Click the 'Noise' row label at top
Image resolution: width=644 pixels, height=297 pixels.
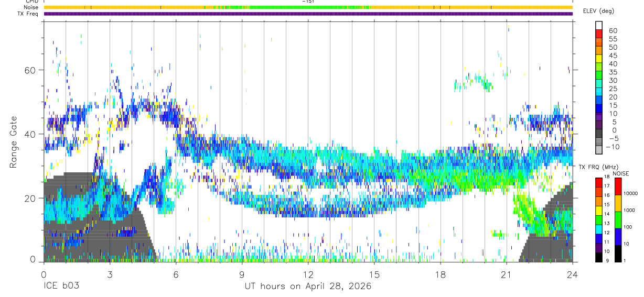[x=31, y=7]
